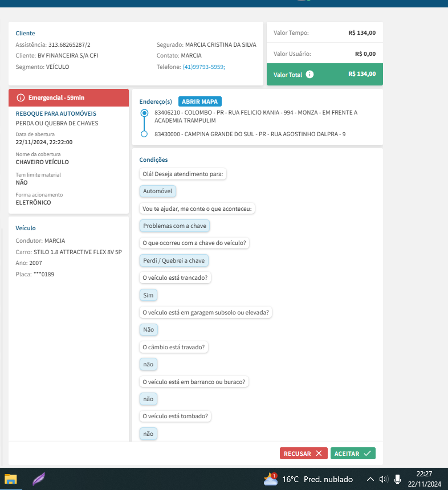The width and height of the screenshot is (448, 490).
Task: Open File Explorer from the taskbar
Action: [x=11, y=479]
